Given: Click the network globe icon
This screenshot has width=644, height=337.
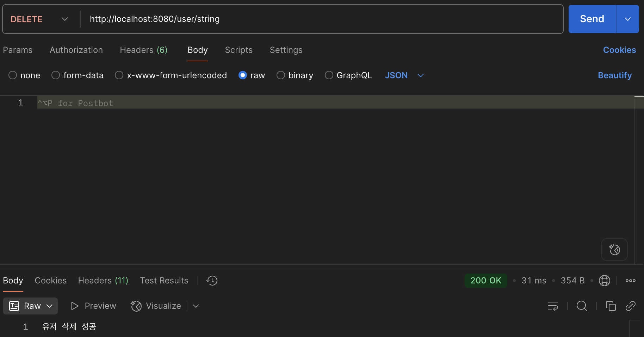Looking at the screenshot, I should coord(605,281).
